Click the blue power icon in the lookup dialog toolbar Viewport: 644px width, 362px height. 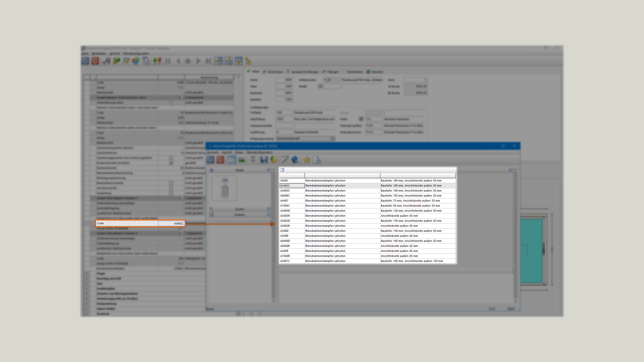click(211, 160)
